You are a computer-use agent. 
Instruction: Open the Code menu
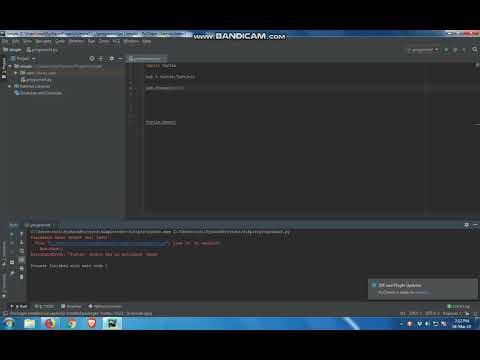(x=60, y=41)
